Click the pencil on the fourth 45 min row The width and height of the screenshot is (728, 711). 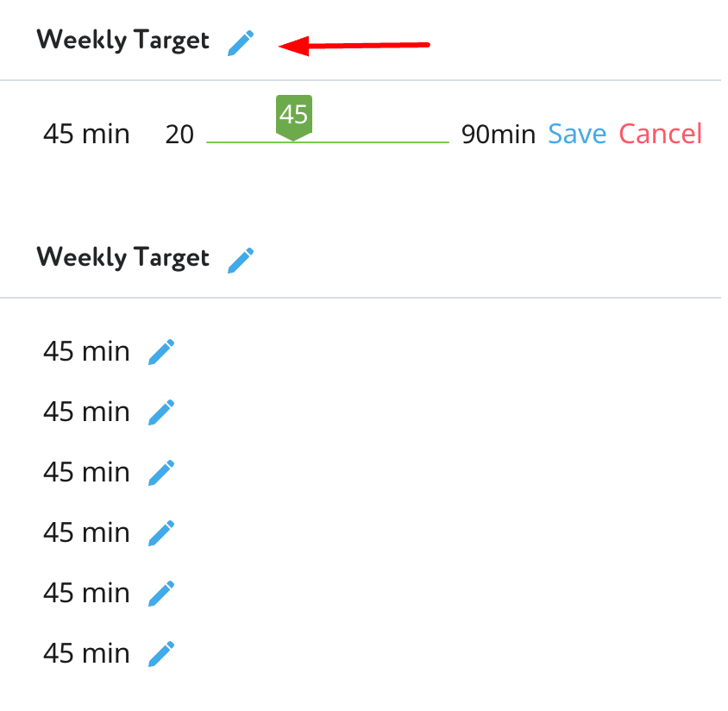(161, 533)
